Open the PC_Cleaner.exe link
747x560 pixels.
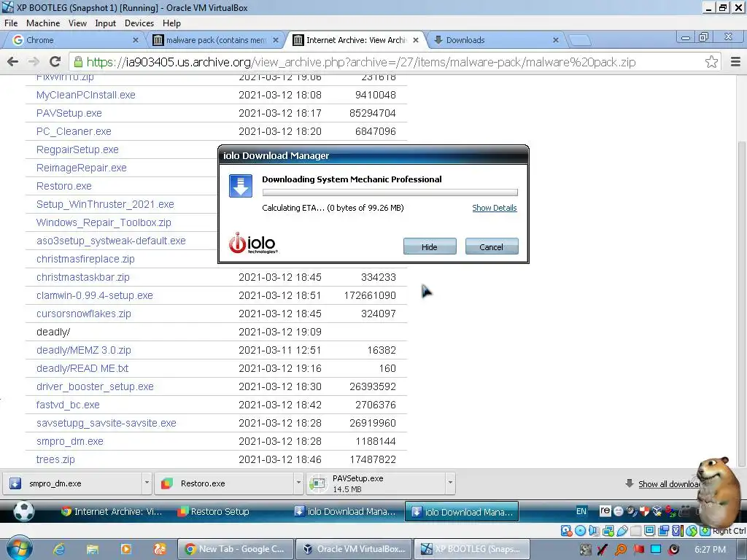(74, 131)
